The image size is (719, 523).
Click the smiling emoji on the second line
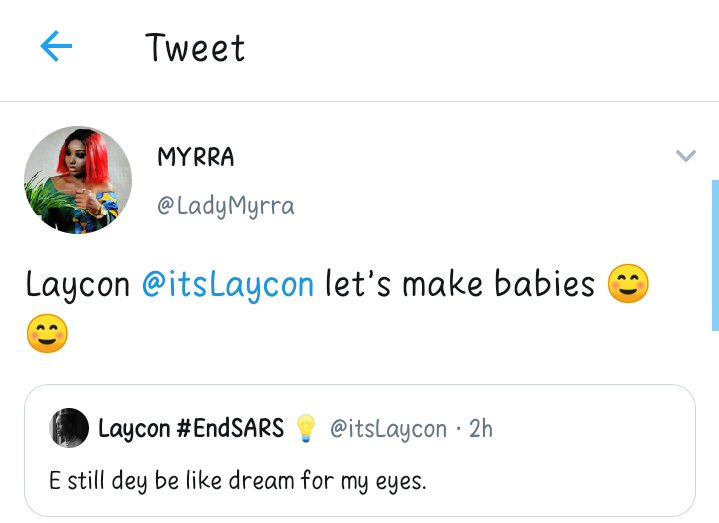[x=47, y=333]
